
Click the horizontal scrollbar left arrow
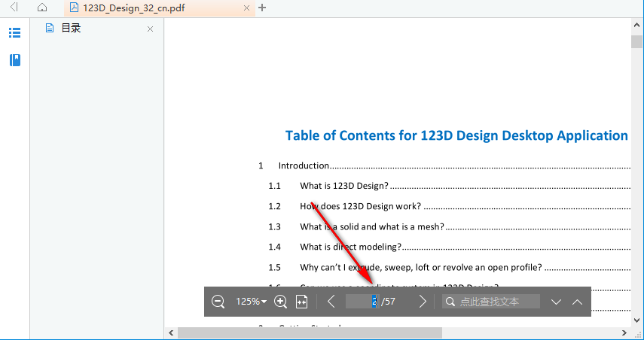[171, 333]
